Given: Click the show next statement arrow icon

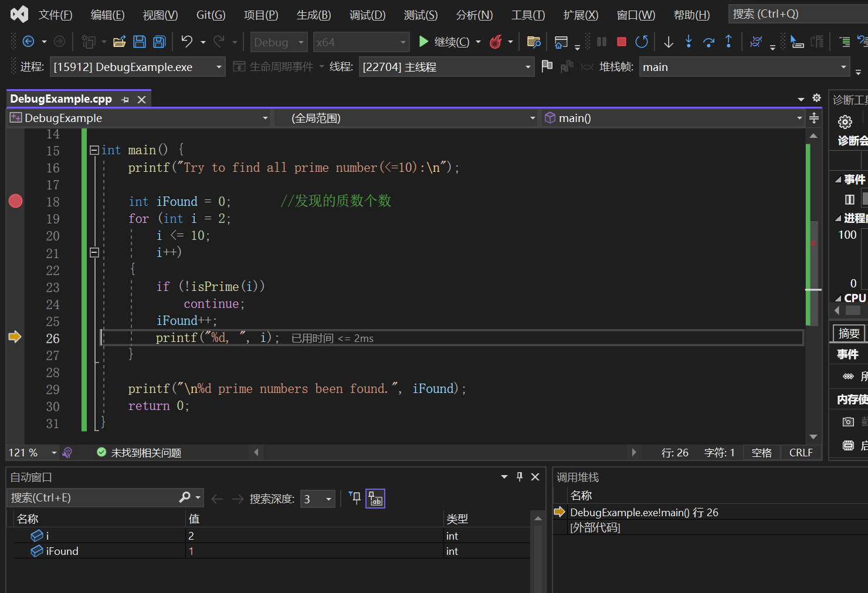Looking at the screenshot, I should pyautogui.click(x=668, y=42).
